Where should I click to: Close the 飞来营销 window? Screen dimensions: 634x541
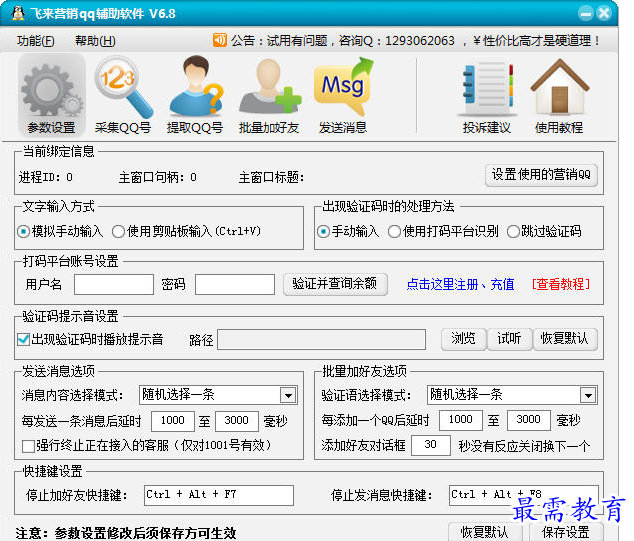(604, 13)
